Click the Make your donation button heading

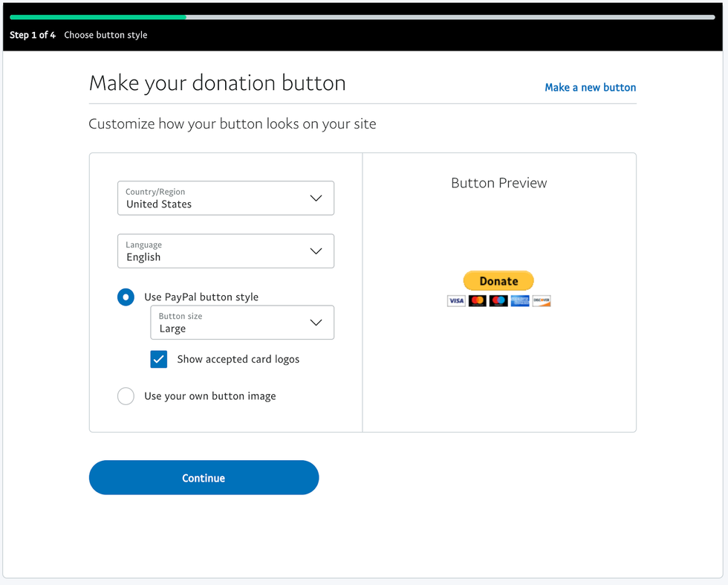[217, 83]
